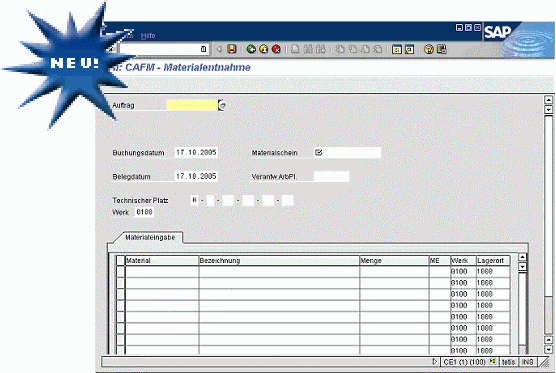
Task: Click select-all box at table corner
Action: coord(121,261)
